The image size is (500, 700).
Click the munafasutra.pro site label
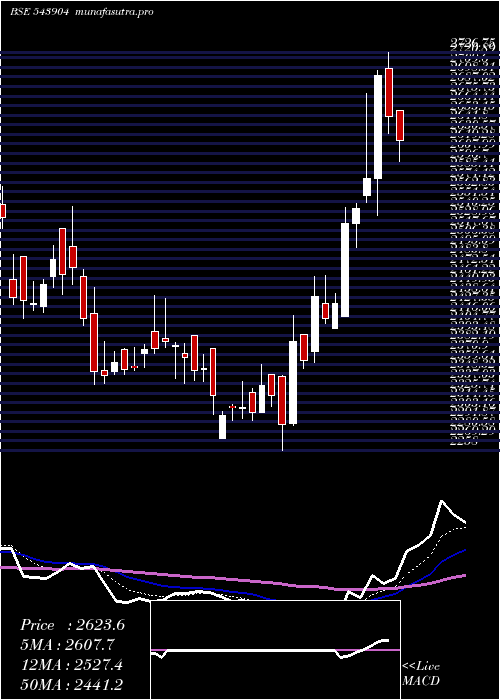tap(115, 12)
